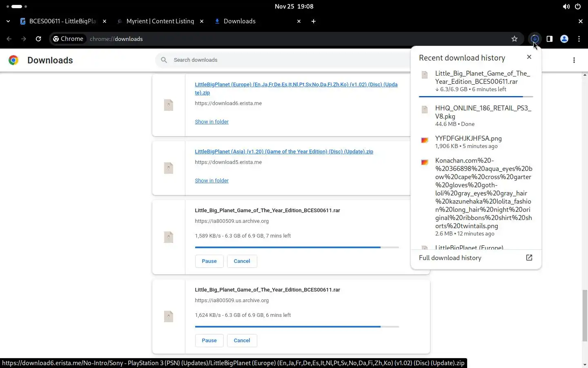Click the progress bar of 7 mins left download

pyautogui.click(x=297, y=247)
